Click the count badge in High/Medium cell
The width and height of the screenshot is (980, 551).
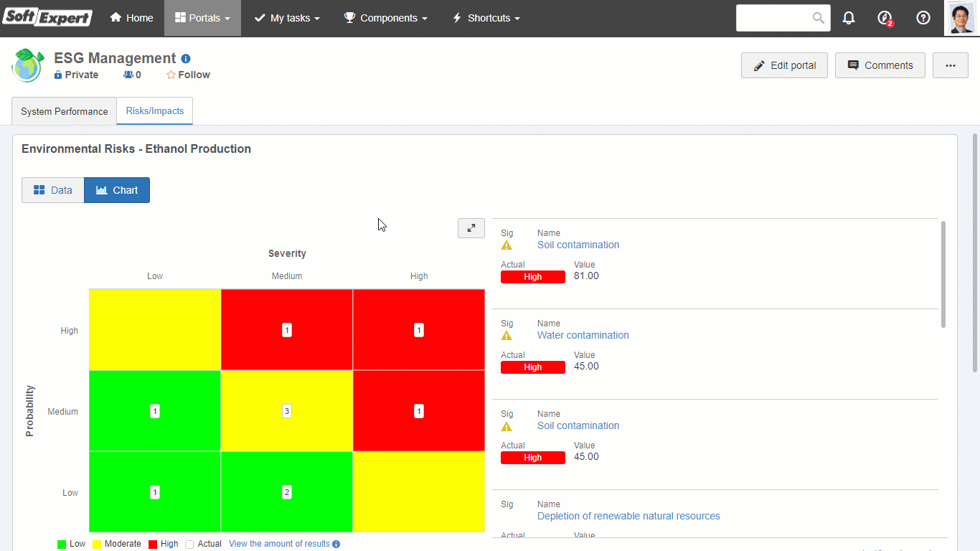pyautogui.click(x=287, y=330)
